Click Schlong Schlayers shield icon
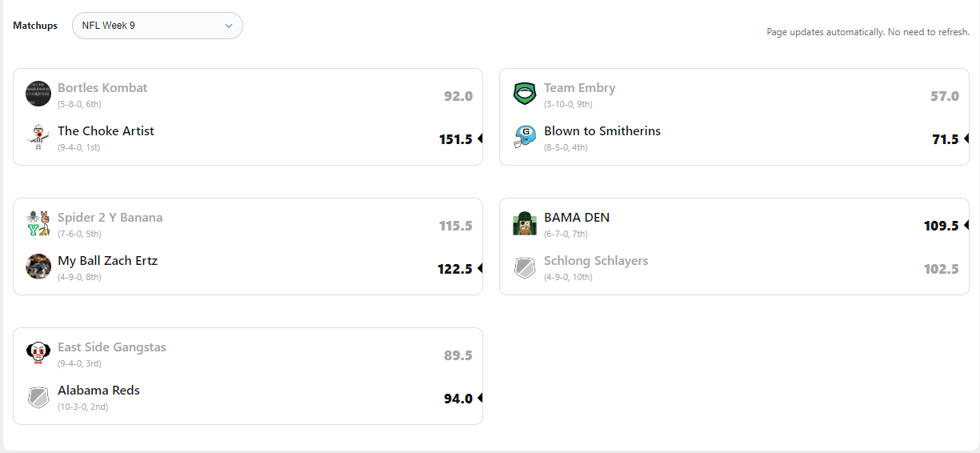 (525, 267)
